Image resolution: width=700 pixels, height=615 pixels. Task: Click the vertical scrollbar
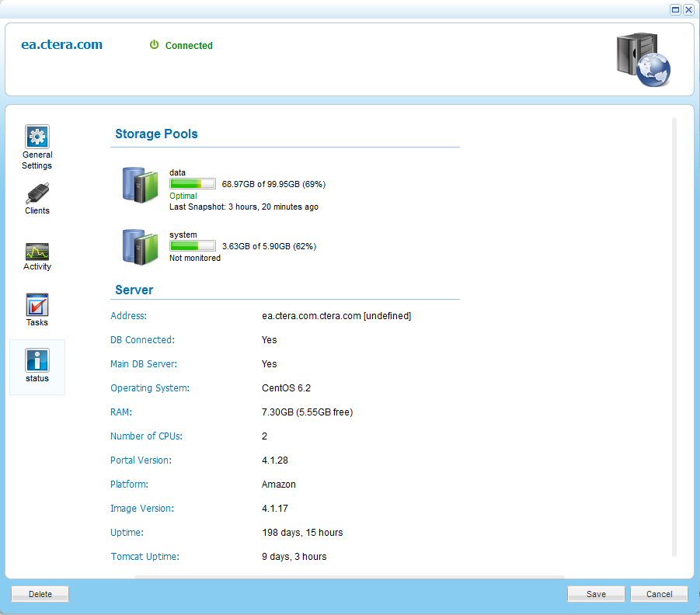coord(674,337)
